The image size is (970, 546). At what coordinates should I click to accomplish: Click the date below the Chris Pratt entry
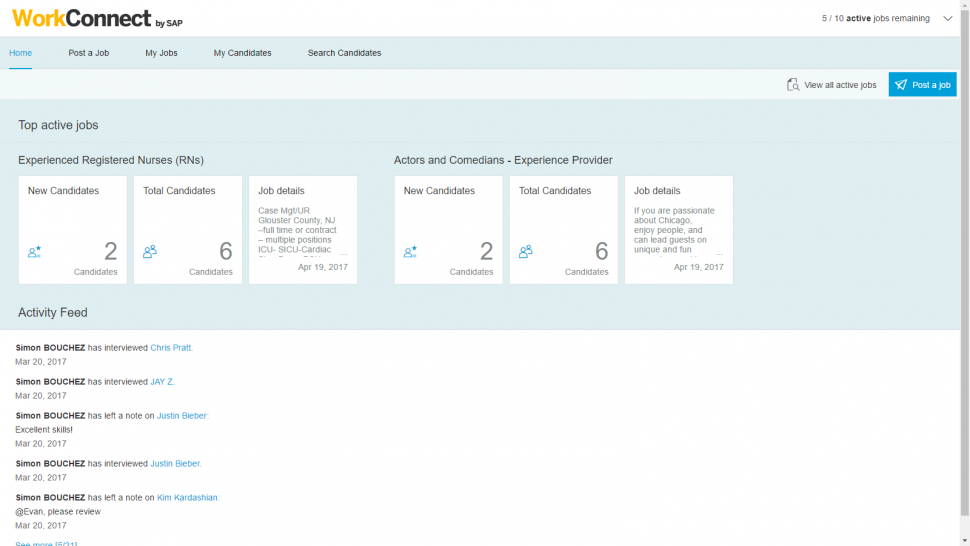(x=41, y=362)
